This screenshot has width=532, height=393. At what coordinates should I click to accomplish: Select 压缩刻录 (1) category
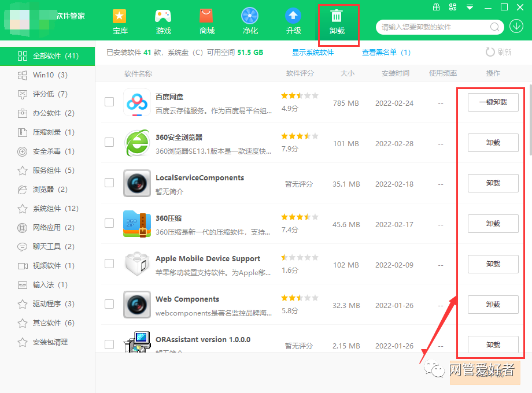(x=47, y=132)
